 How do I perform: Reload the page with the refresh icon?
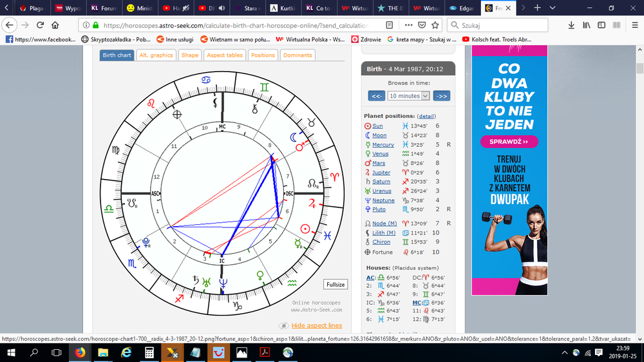click(x=40, y=25)
